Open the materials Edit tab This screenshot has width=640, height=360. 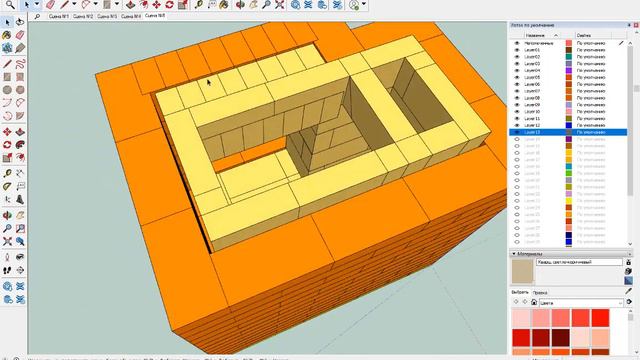pos(540,293)
